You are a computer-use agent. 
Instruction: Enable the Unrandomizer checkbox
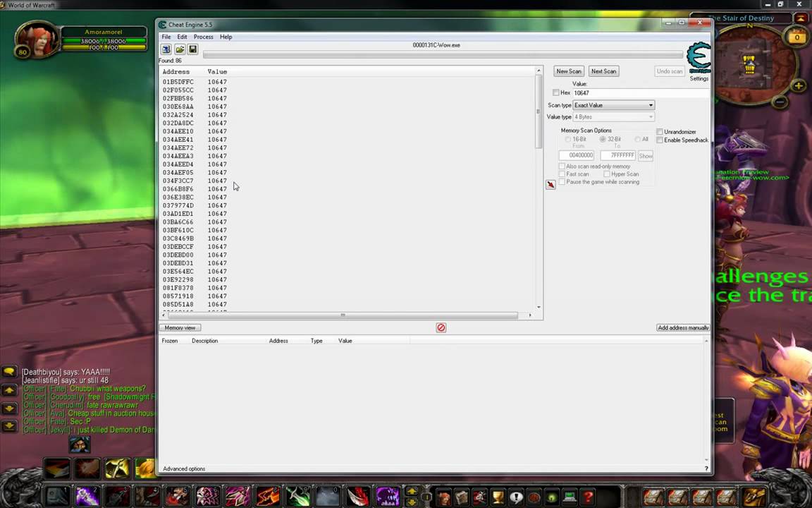660,132
